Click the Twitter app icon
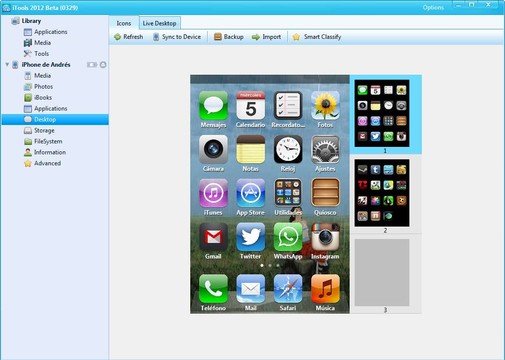 [x=250, y=237]
